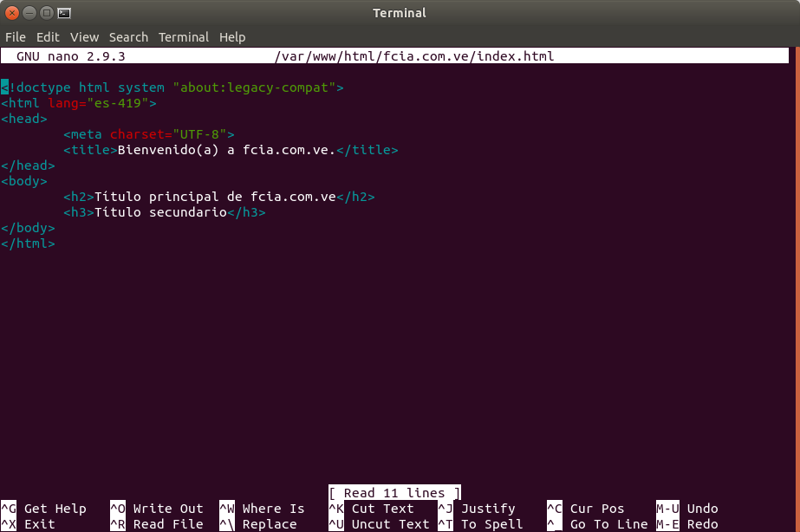800x532 pixels.
Task: Click the terminal icon in the title bar
Action: point(63,13)
